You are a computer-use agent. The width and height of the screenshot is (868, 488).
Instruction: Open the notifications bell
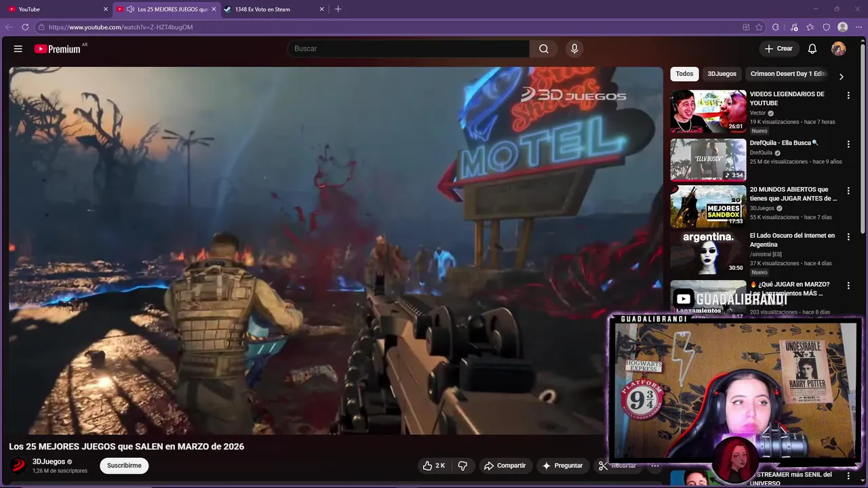tap(812, 49)
